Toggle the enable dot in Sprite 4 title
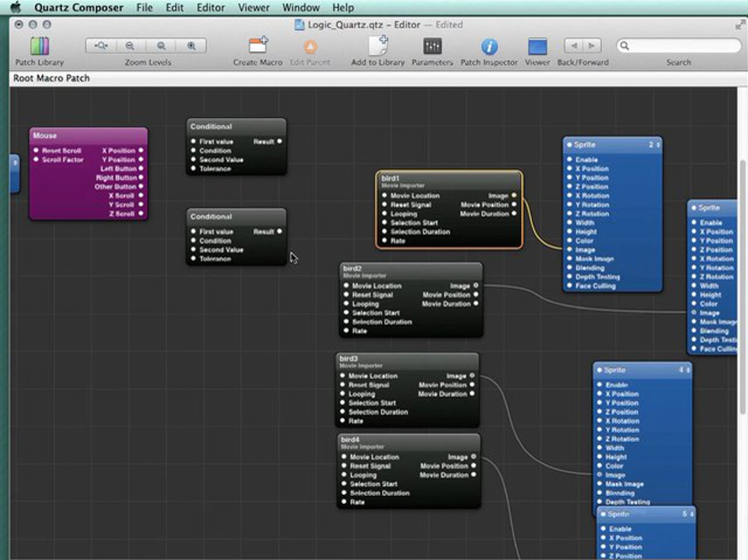748x560 pixels. [600, 370]
